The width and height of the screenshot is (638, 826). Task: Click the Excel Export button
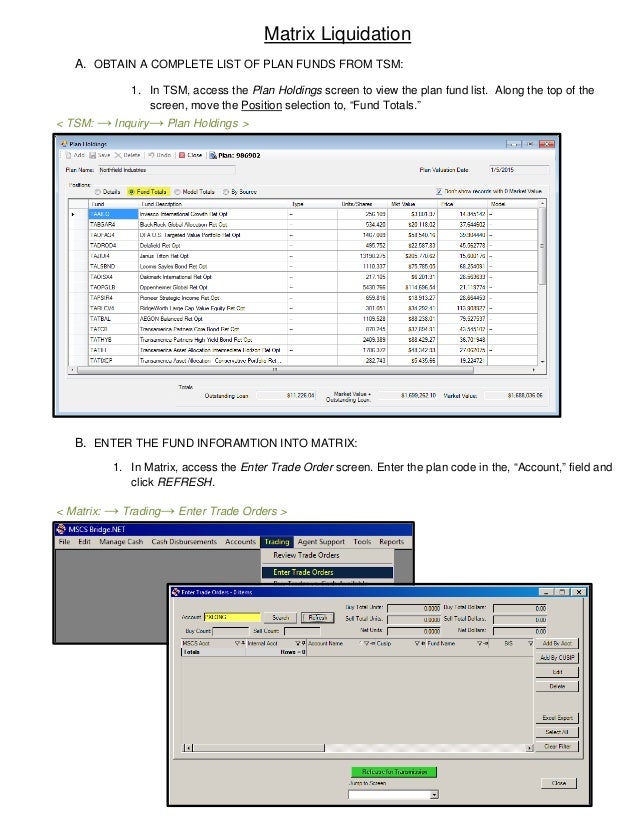pos(557,718)
